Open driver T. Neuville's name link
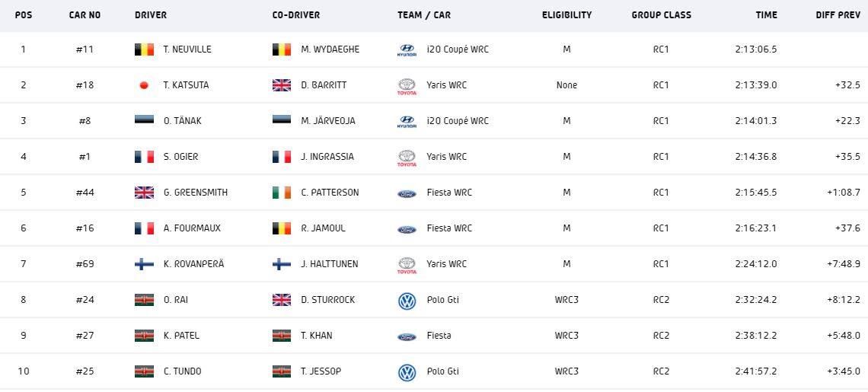Image resolution: width=868 pixels, height=392 pixels. tap(187, 49)
